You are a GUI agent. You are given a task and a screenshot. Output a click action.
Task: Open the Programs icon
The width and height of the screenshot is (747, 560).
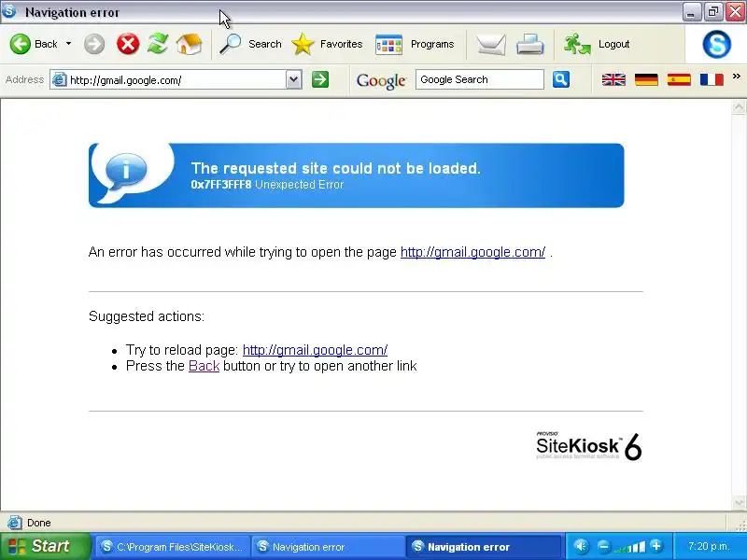[388, 45]
